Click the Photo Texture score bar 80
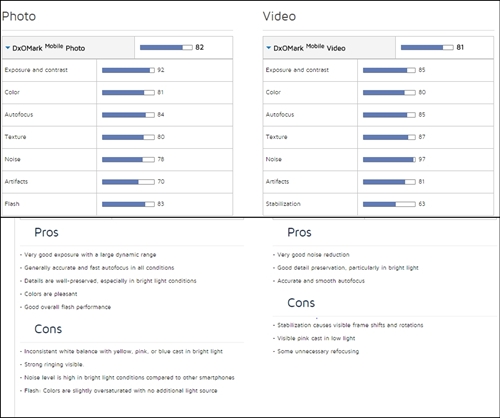The image size is (500, 418). click(x=128, y=137)
